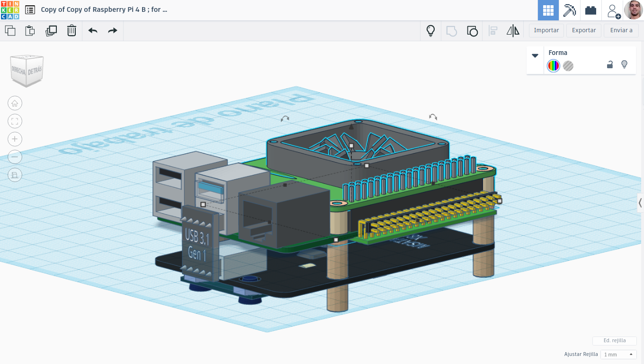Click the Enviar a button
644x364 pixels.
(x=621, y=30)
